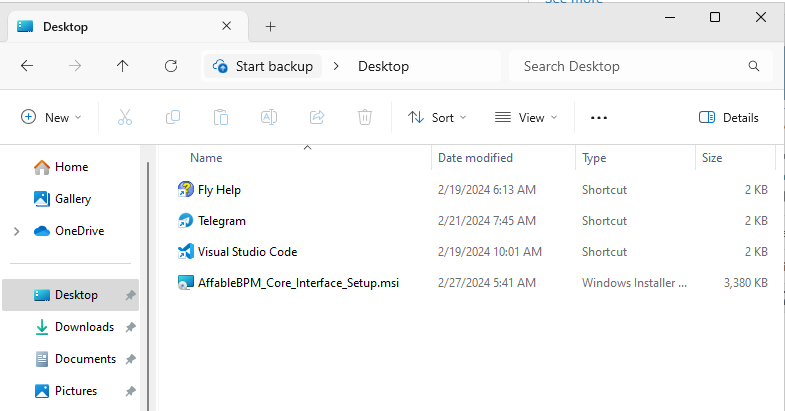Sort by the Size column header

(x=712, y=158)
